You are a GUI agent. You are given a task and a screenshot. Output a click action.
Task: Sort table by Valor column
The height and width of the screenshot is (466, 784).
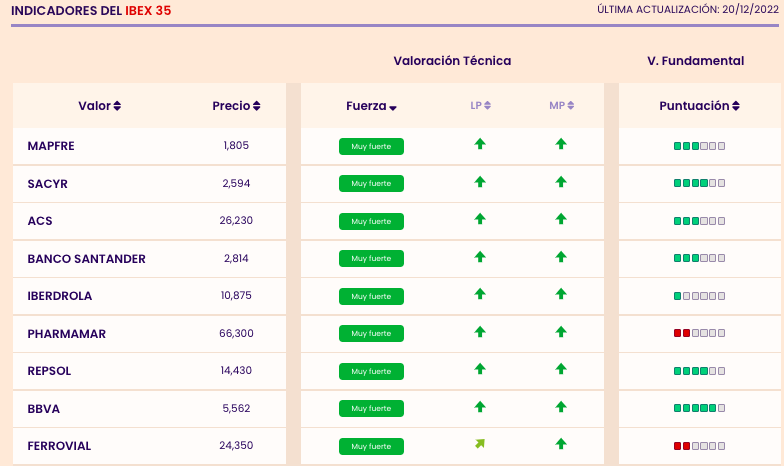pos(100,106)
